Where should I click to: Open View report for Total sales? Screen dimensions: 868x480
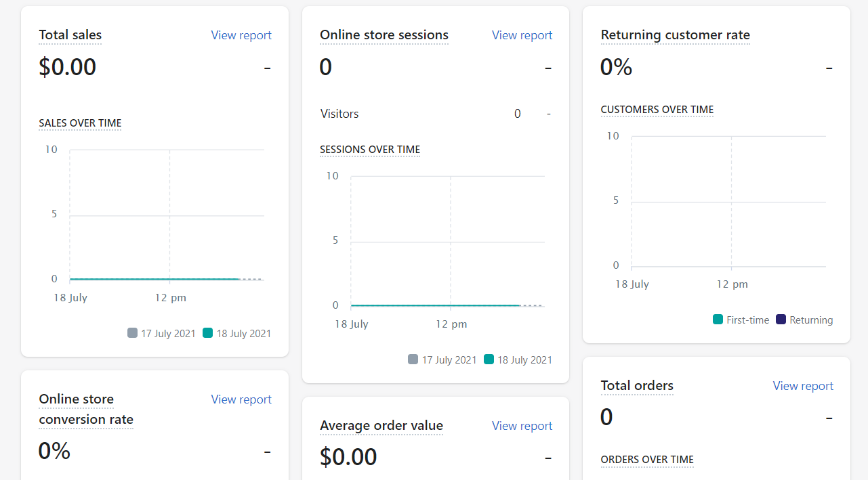(241, 35)
